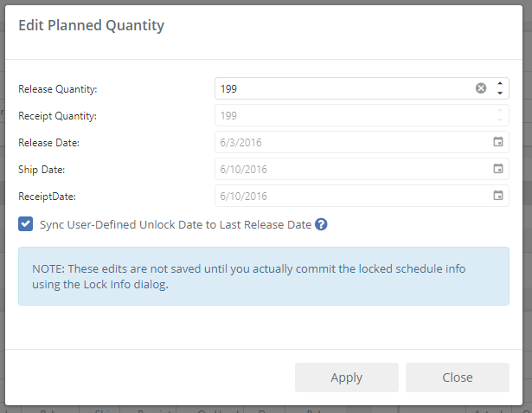Decrease Receipt Quantity with down spinner

[500, 119]
